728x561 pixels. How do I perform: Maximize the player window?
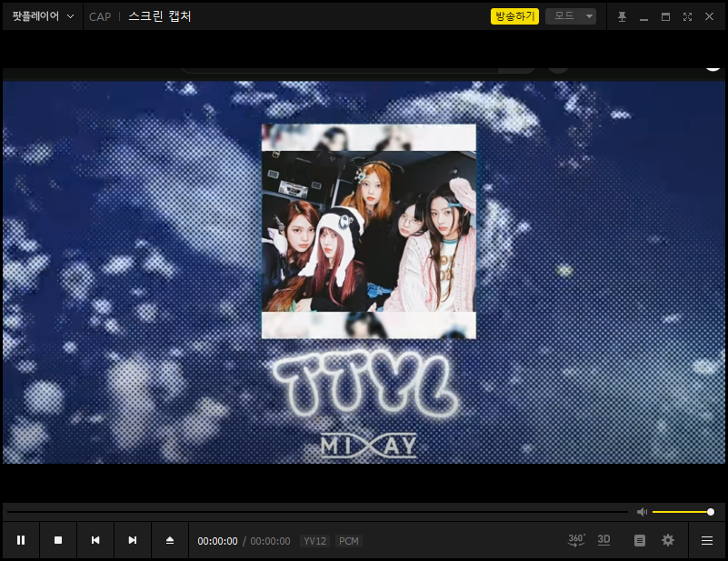click(665, 16)
